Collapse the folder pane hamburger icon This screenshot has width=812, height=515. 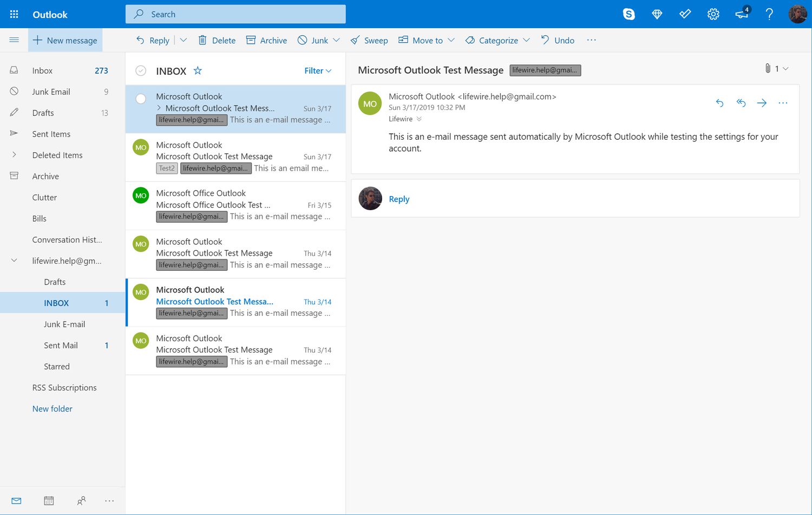[14, 40]
